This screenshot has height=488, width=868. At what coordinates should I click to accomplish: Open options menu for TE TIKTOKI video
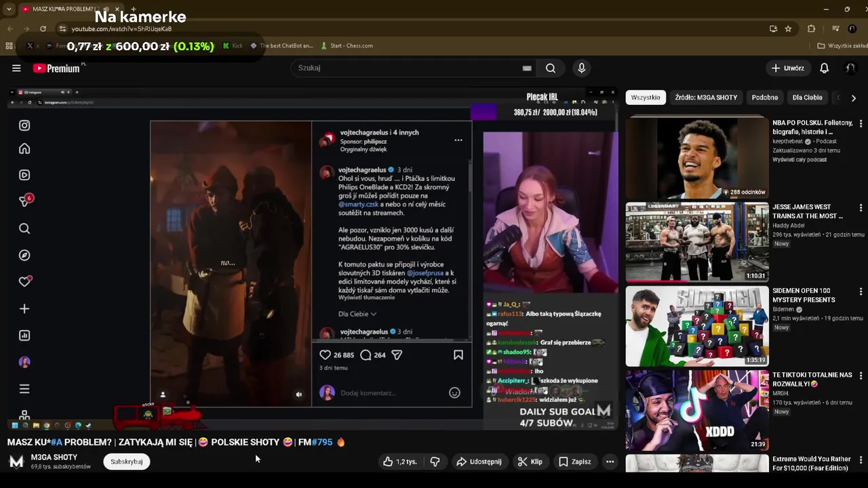click(861, 376)
